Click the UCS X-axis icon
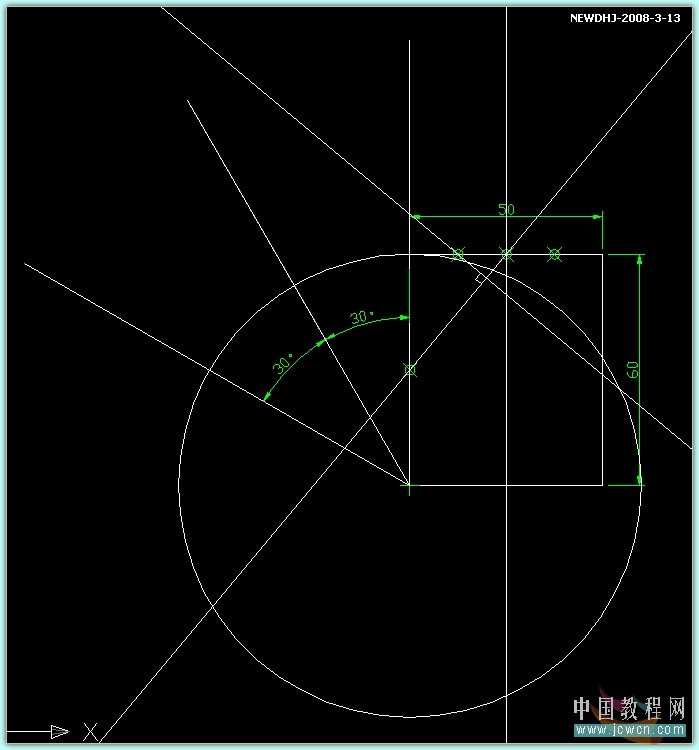Screen dimensions: 699x750 click(x=90, y=731)
